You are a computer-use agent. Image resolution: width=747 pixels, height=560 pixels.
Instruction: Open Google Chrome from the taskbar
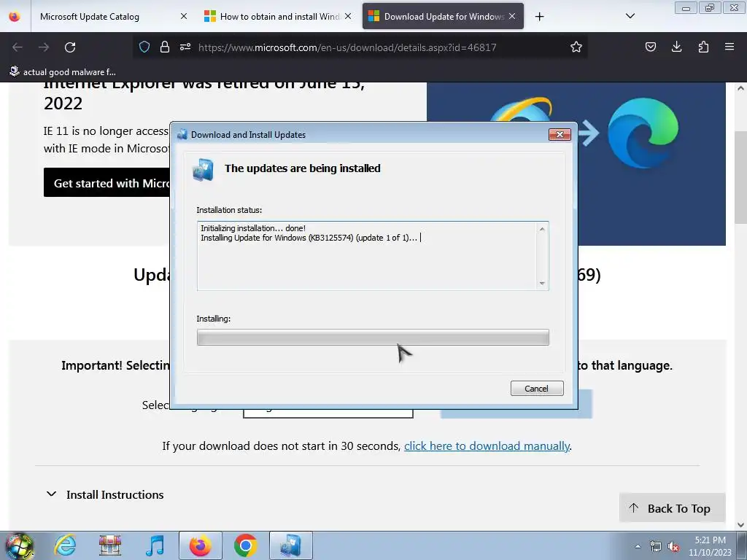tap(245, 545)
